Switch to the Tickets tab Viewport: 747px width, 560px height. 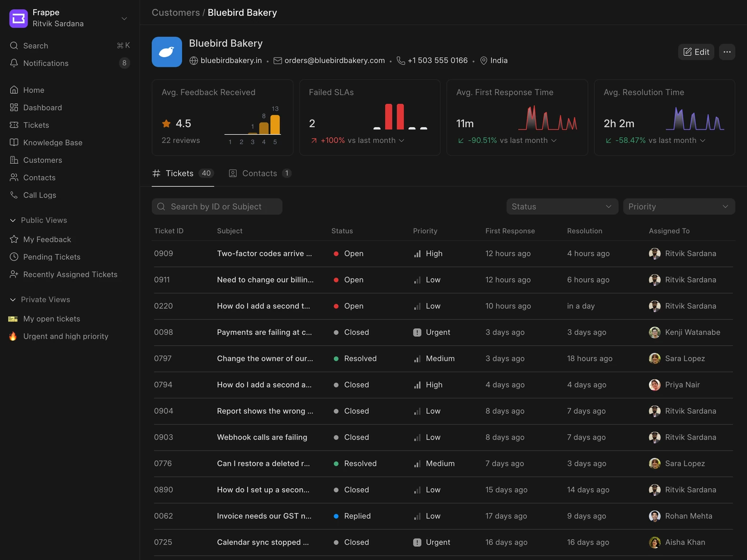183,173
